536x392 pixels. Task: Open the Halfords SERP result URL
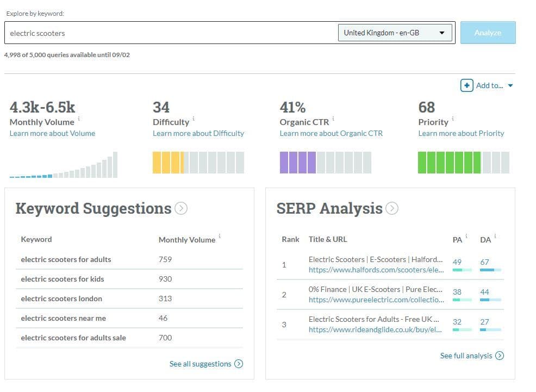pyautogui.click(x=376, y=270)
